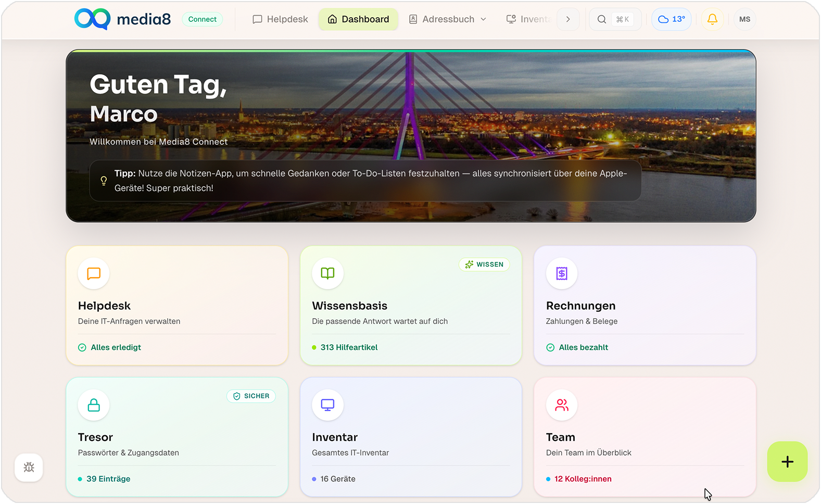Image resolution: width=821 pixels, height=504 pixels.
Task: Click the right chevron to show more tabs
Action: (568, 19)
